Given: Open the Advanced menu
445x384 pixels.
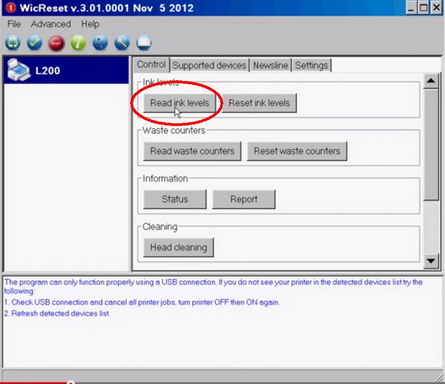Looking at the screenshot, I should [x=51, y=24].
